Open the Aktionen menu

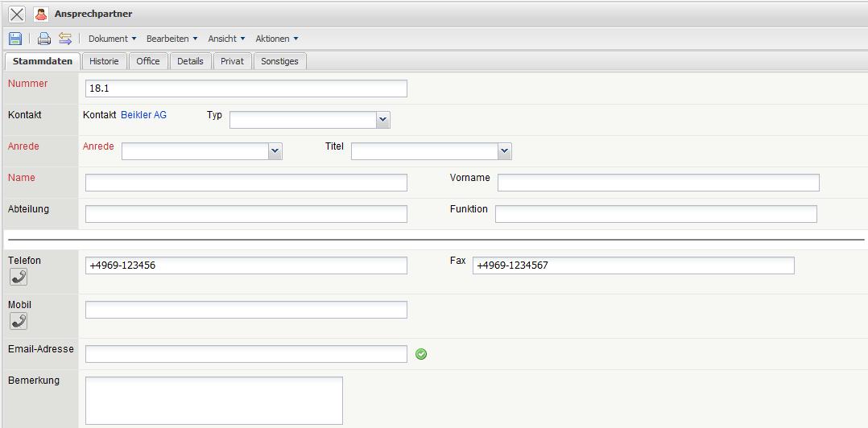(x=276, y=39)
